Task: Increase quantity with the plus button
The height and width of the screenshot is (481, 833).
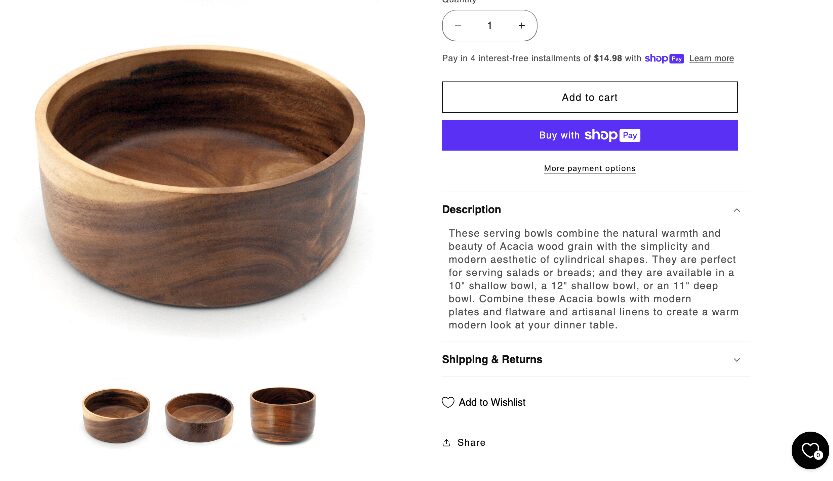Action: pos(521,26)
